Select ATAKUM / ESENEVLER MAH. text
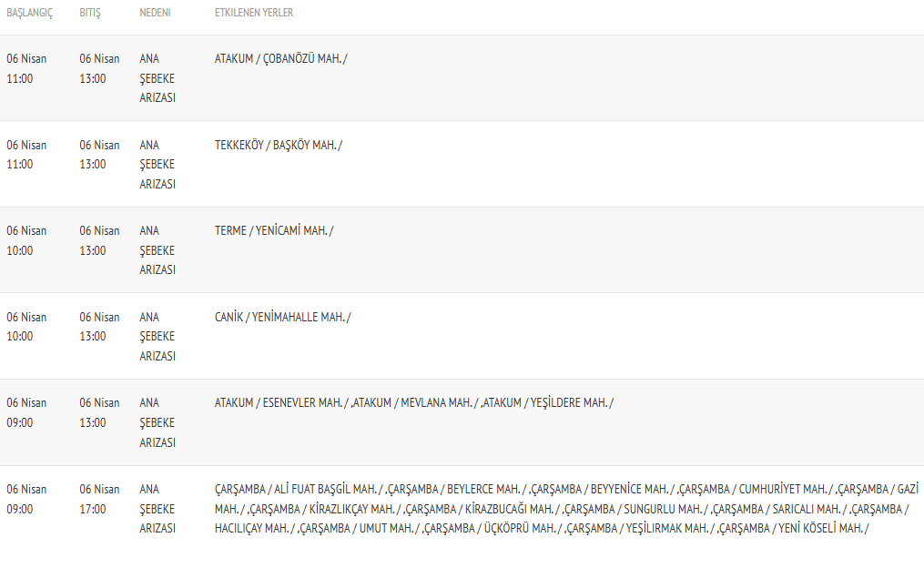The width and height of the screenshot is (924, 568). (x=281, y=402)
